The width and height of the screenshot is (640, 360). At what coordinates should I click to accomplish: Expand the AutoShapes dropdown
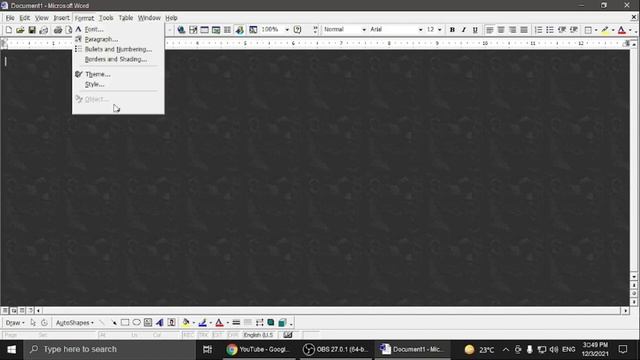[x=75, y=322]
